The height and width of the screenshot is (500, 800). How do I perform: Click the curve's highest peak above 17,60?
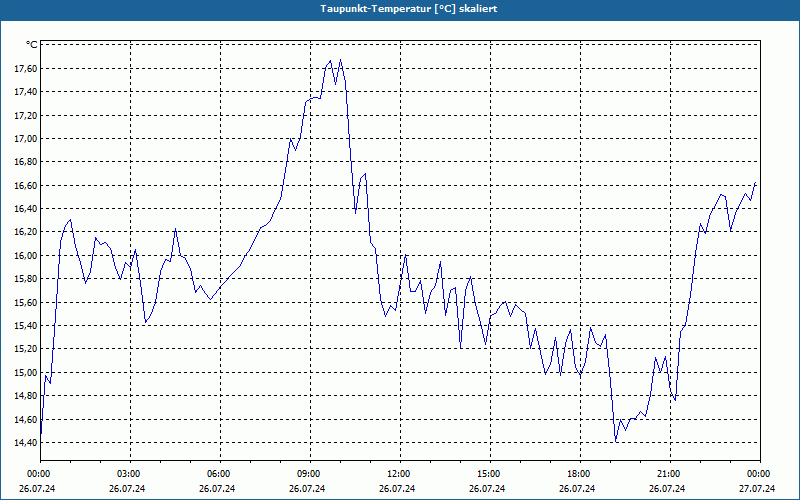[x=340, y=60]
